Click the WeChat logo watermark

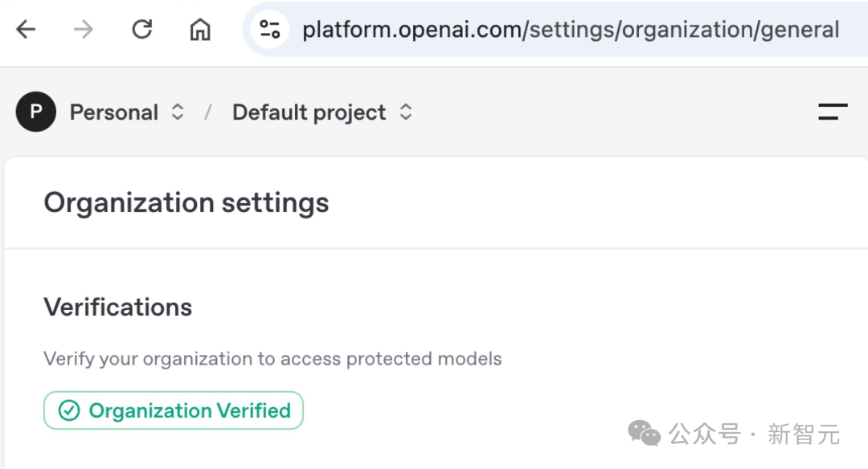645,433
